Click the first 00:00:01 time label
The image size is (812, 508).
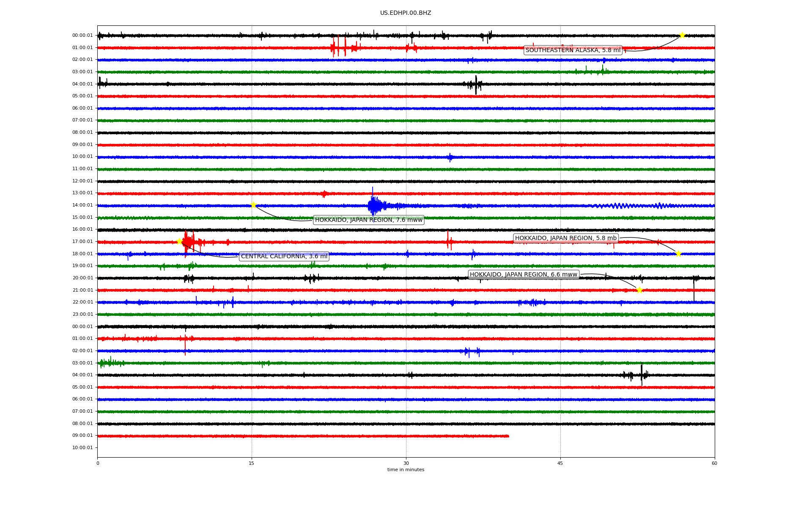click(82, 36)
